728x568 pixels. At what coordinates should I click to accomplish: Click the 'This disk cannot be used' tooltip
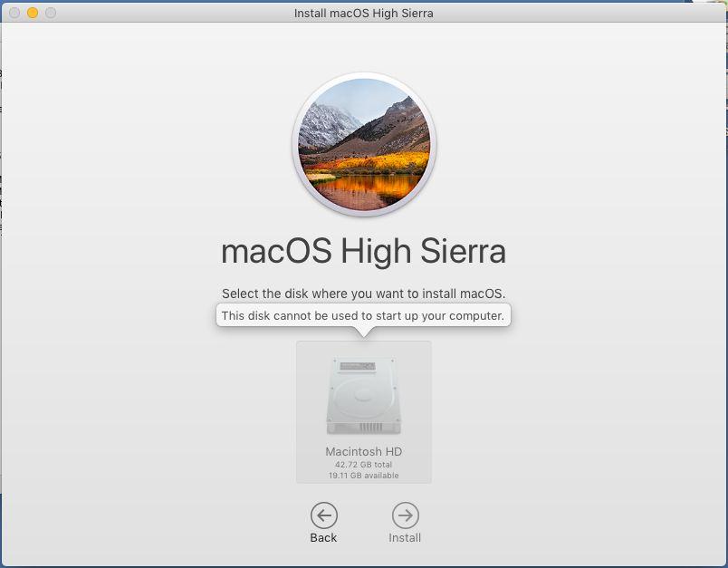point(363,316)
